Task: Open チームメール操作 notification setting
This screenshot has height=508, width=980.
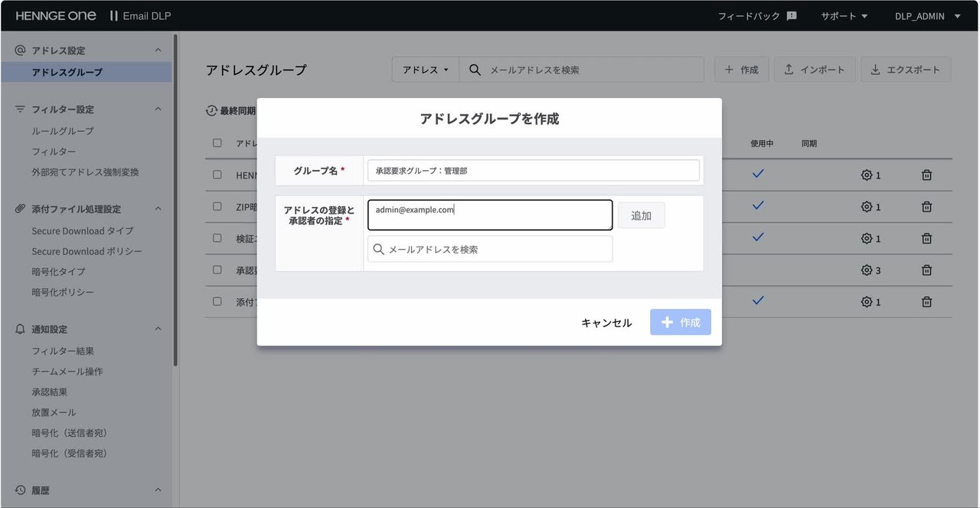Action: click(67, 372)
